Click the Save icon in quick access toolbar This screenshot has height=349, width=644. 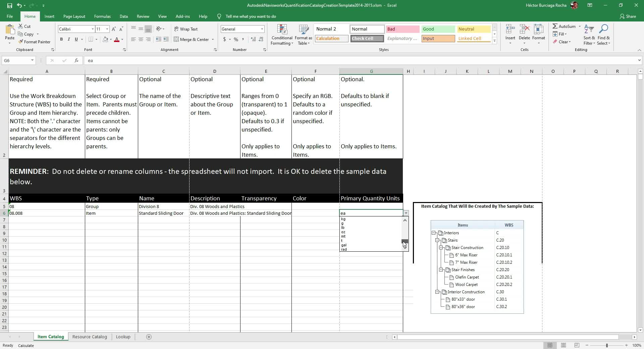[9, 5]
